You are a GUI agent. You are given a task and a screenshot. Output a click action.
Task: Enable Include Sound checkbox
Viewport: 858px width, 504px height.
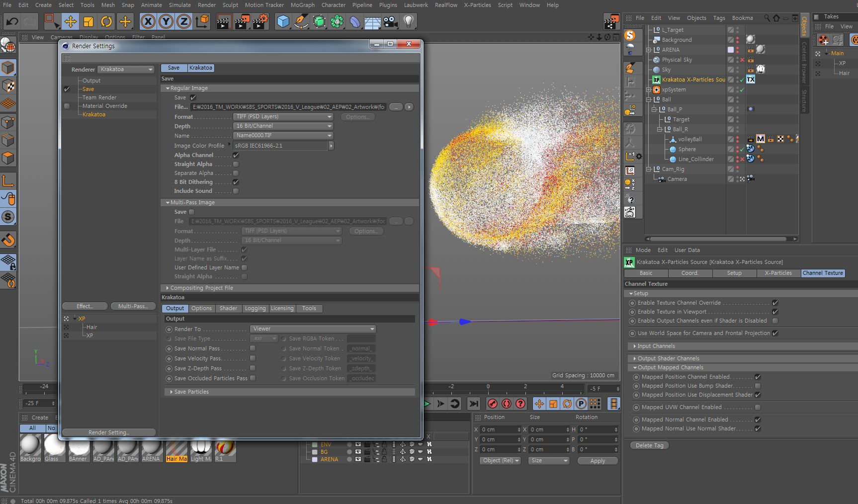point(236,191)
